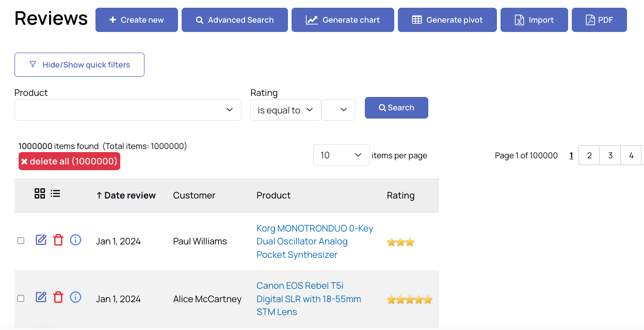Image resolution: width=644 pixels, height=330 pixels.
Task: Open info icon for Paul Williams review
Action: coord(75,240)
